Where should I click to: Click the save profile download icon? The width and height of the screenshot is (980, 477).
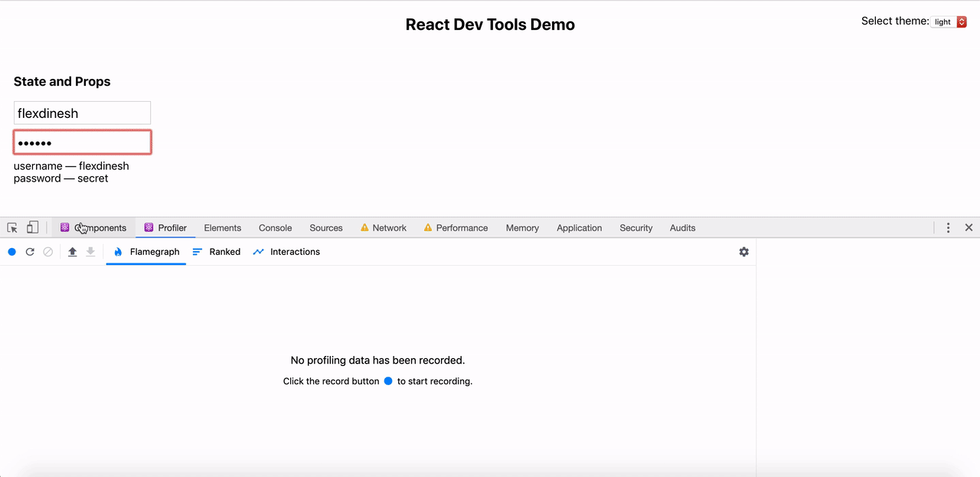pyautogui.click(x=90, y=252)
